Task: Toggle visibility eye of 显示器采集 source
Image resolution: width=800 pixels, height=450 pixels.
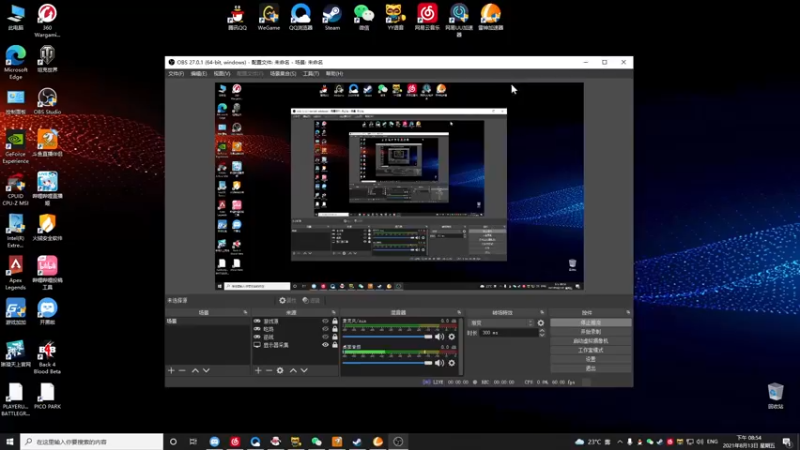Action: point(326,345)
